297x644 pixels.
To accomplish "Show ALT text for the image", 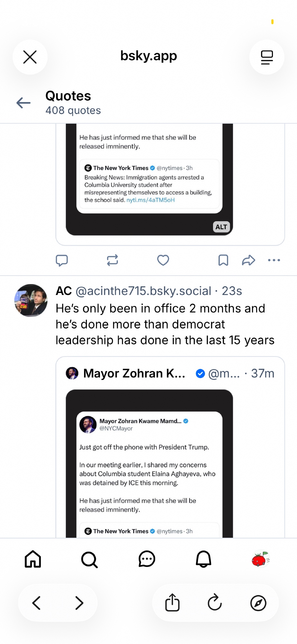I will [221, 227].
